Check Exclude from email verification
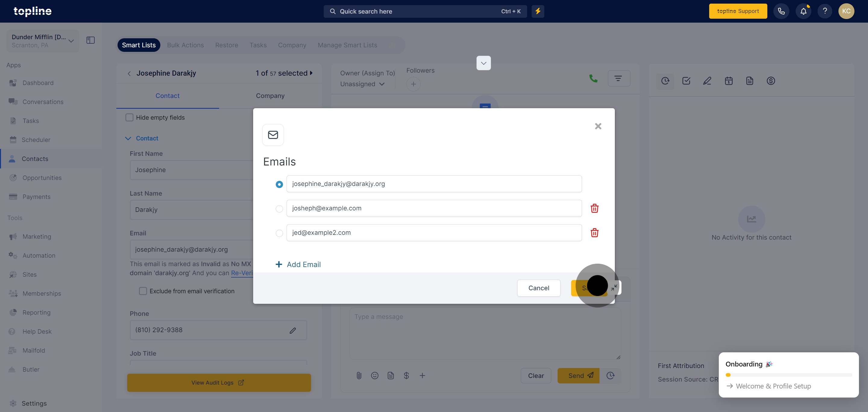 coord(143,291)
